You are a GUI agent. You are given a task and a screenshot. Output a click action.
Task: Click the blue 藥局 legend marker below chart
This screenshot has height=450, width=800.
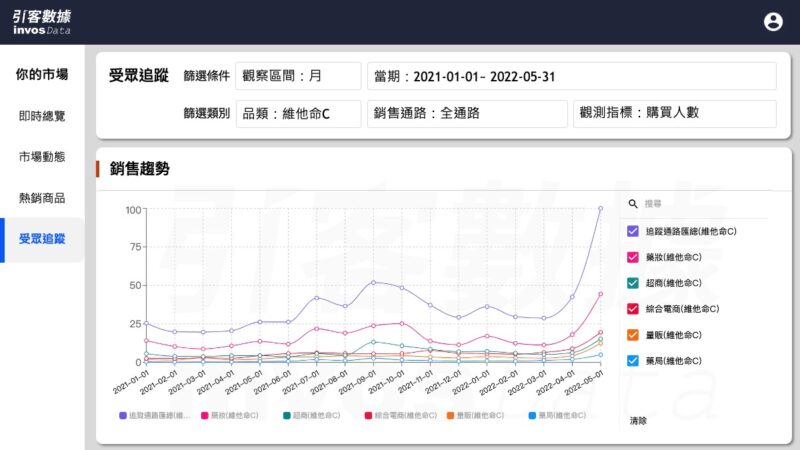pyautogui.click(x=531, y=414)
